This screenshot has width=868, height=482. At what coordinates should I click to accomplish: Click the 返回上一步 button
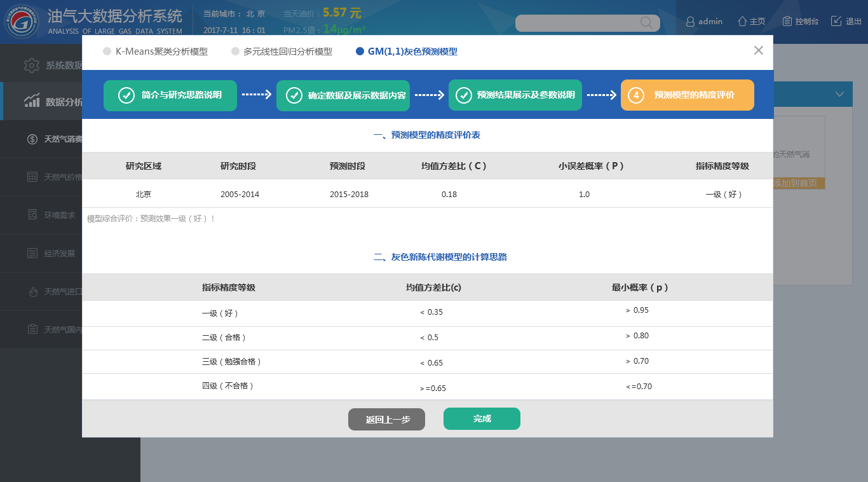[x=386, y=419]
